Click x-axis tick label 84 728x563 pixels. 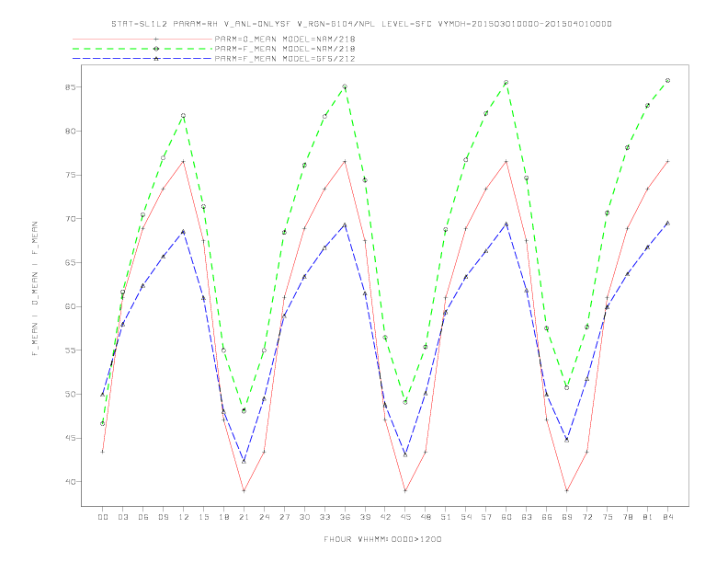pos(667,517)
